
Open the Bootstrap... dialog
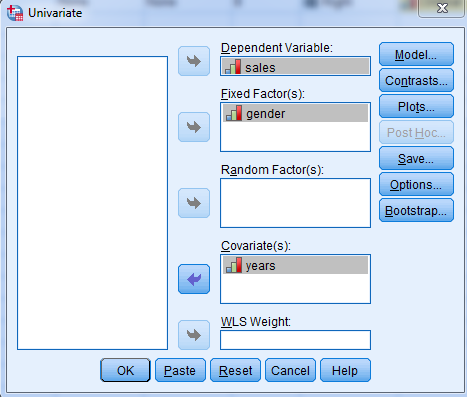[416, 210]
